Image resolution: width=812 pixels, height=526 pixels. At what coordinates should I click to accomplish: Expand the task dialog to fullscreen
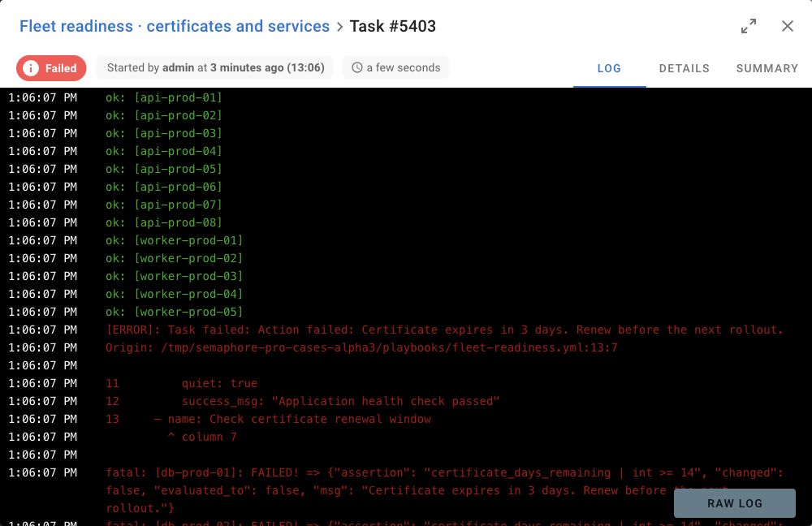click(749, 26)
